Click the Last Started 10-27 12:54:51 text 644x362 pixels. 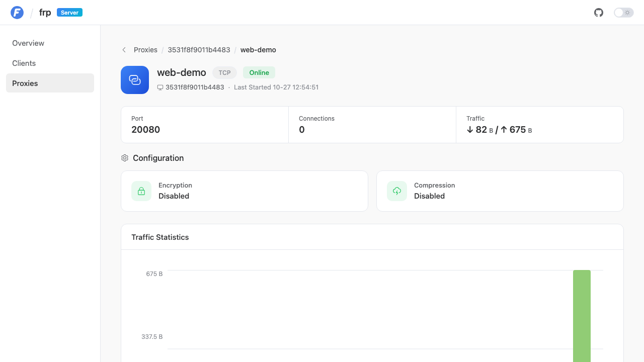[276, 87]
